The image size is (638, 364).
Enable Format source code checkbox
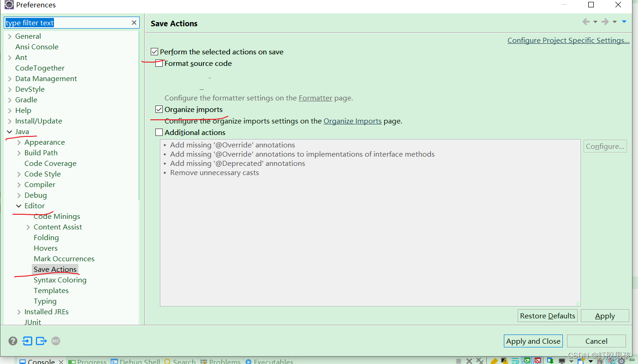[159, 64]
